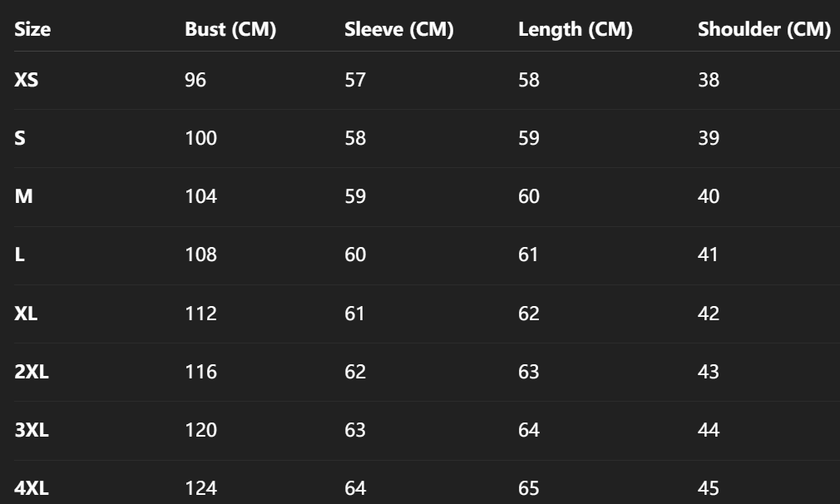Select the S size row label
The width and height of the screenshot is (840, 504).
pos(20,138)
